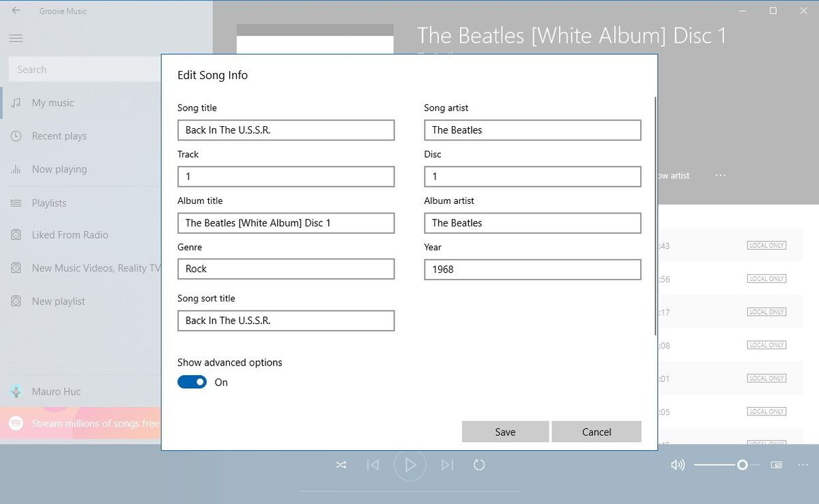Click the Song title input field
The width and height of the screenshot is (819, 504).
(x=285, y=130)
